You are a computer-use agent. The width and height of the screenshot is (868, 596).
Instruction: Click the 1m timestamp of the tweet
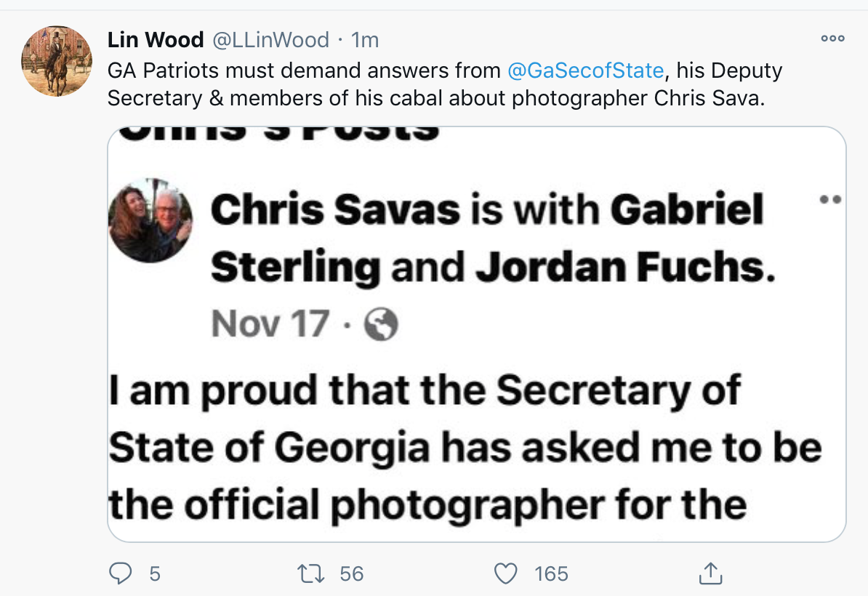(365, 40)
